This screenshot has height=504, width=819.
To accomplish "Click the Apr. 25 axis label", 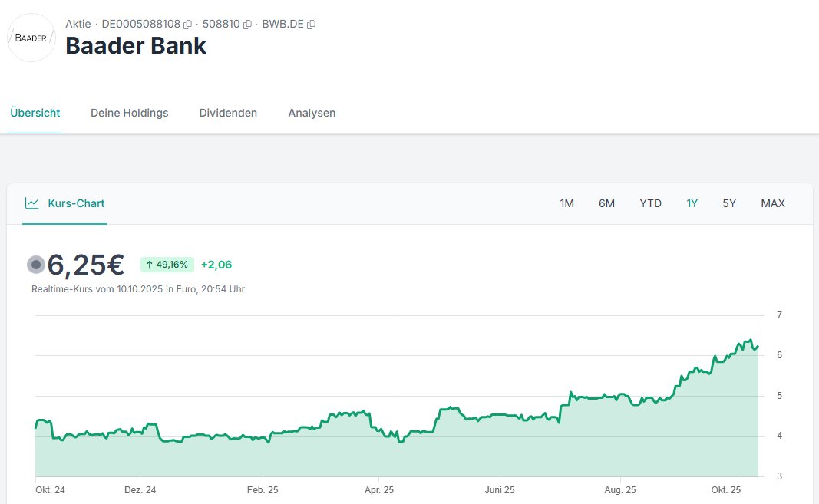I will click(379, 490).
